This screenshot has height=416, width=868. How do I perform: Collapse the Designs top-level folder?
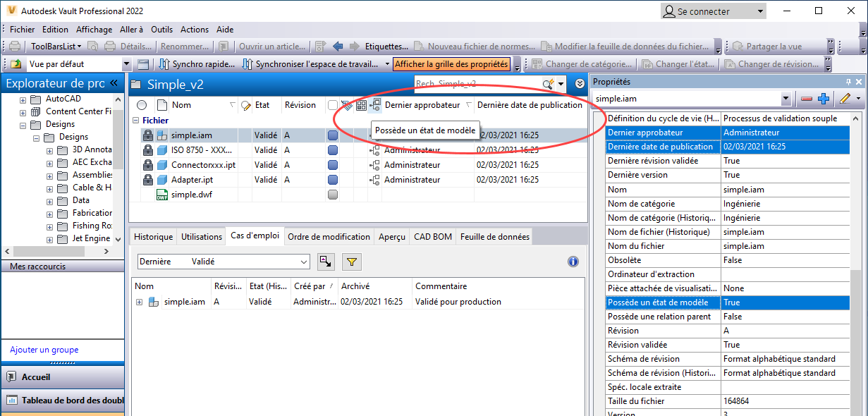coord(23,125)
